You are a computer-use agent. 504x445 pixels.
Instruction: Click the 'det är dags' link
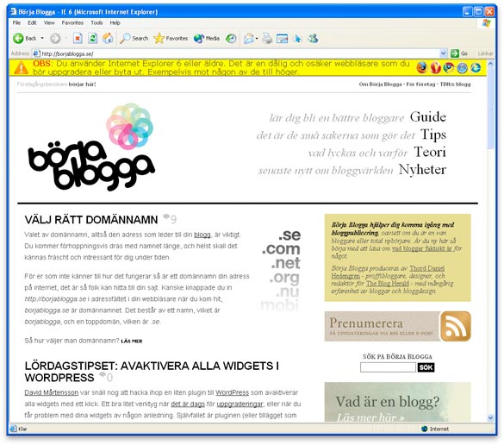(188, 404)
